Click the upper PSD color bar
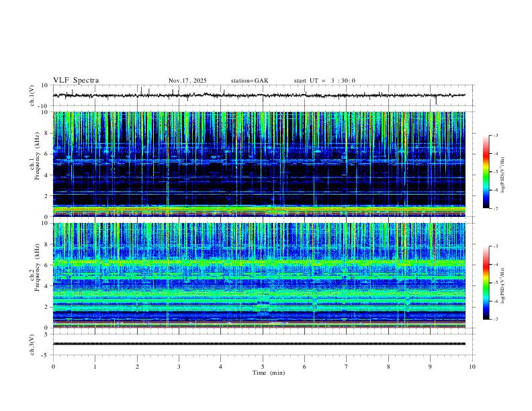532x411 pixels. [x=486, y=172]
